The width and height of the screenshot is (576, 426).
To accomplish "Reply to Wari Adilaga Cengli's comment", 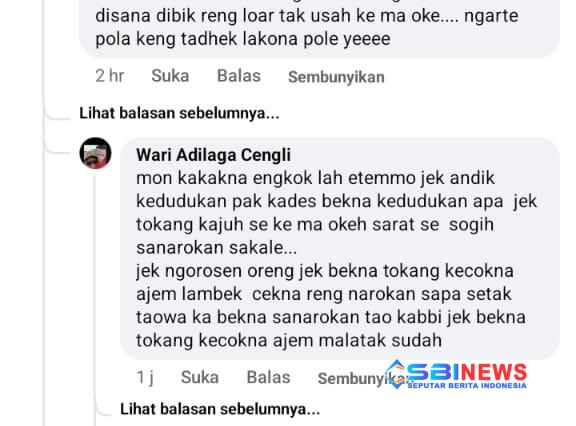I will (x=269, y=377).
